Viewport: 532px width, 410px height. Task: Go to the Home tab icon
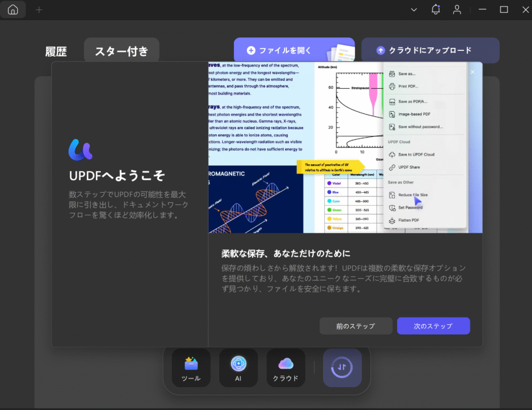(13, 10)
